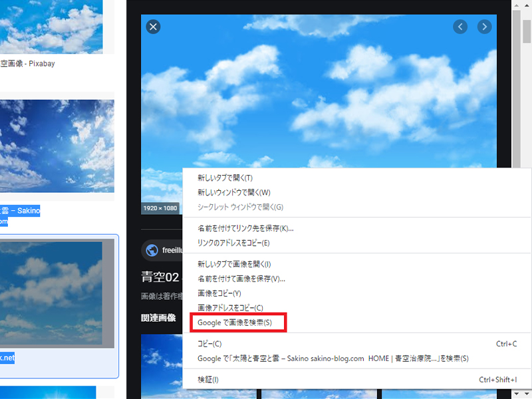Select シークレット ウィンドウで開く(G) entry
This screenshot has width=532, height=399.
pos(356,207)
